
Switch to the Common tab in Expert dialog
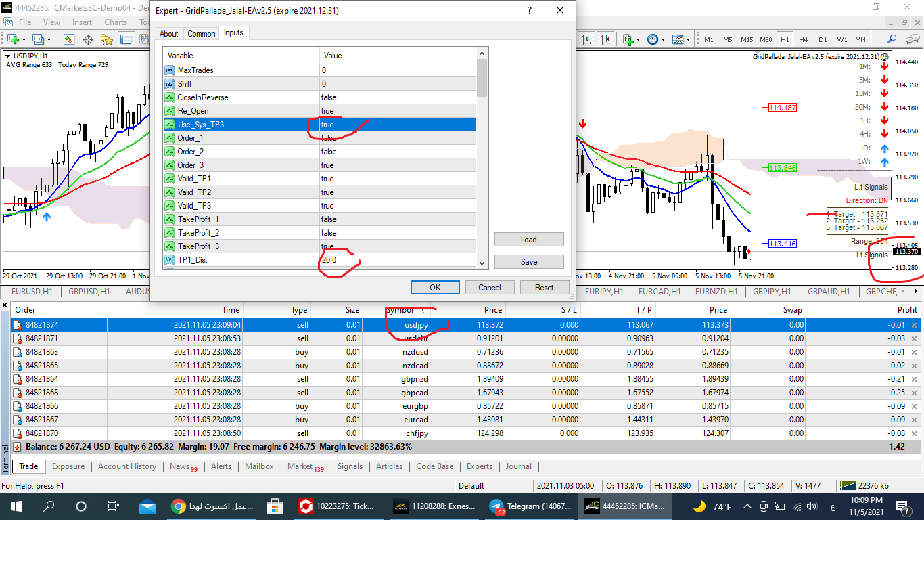click(x=201, y=34)
